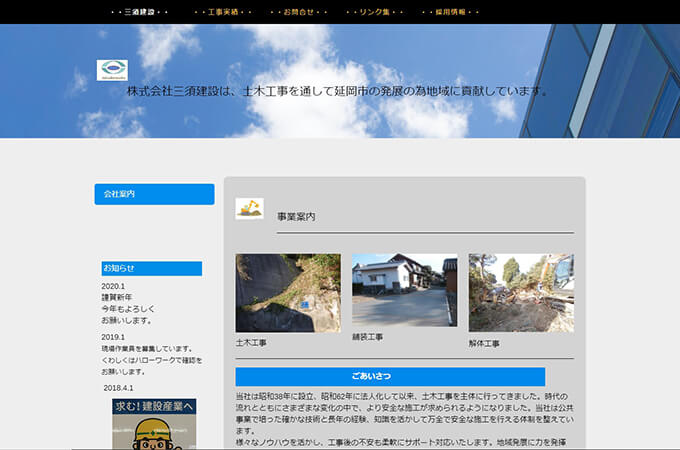680x450 pixels.
Task: Open the 採用情報 page
Action: (x=450, y=12)
